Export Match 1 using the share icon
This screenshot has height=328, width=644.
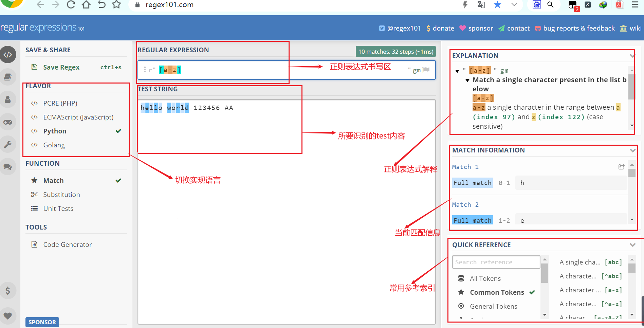coord(621,167)
